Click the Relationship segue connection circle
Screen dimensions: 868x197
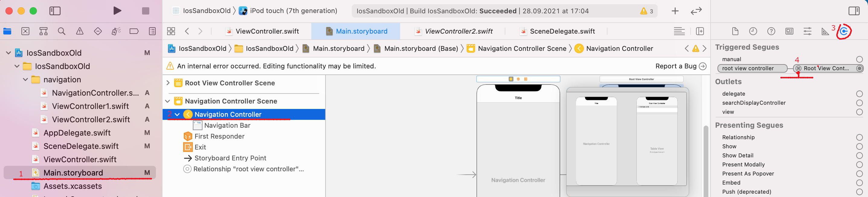[x=859, y=137]
